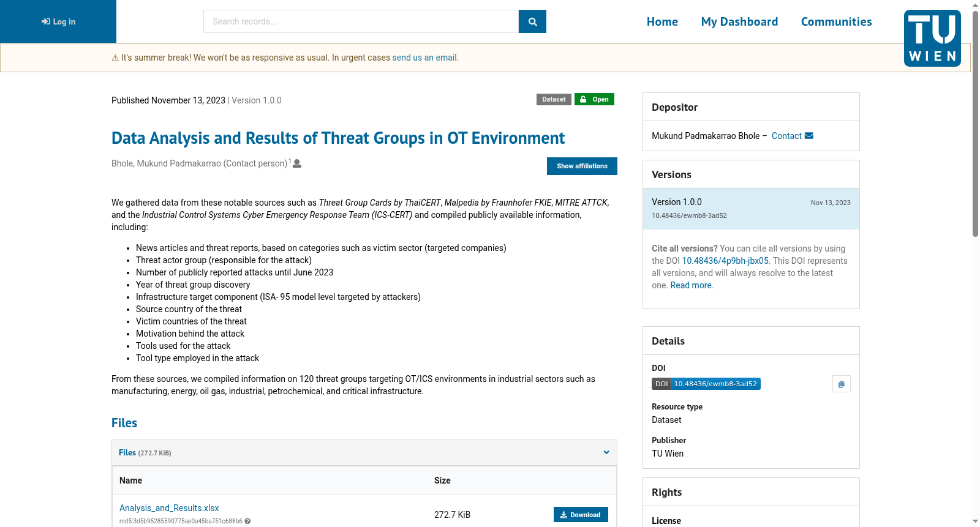The height and width of the screenshot is (527, 980).
Task: Click the 272.7 KiB file size cell
Action: (452, 515)
